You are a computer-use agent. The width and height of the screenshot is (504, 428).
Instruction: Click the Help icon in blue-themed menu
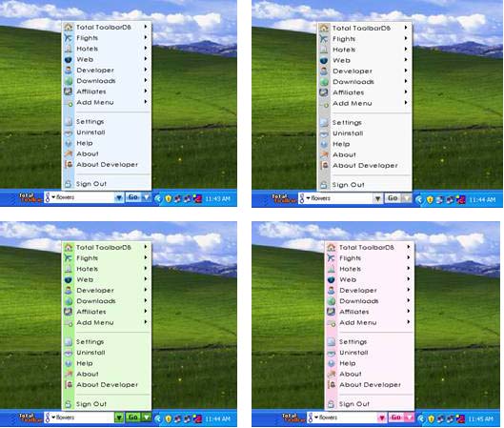click(69, 143)
